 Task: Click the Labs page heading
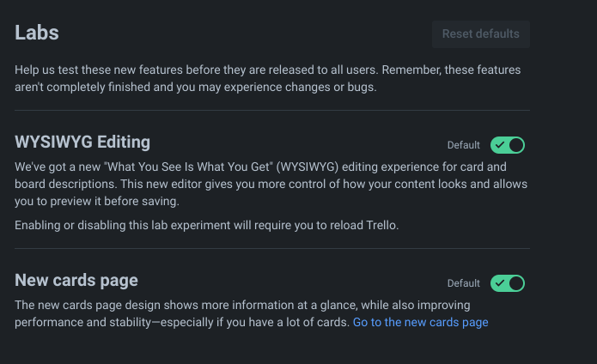coord(37,33)
